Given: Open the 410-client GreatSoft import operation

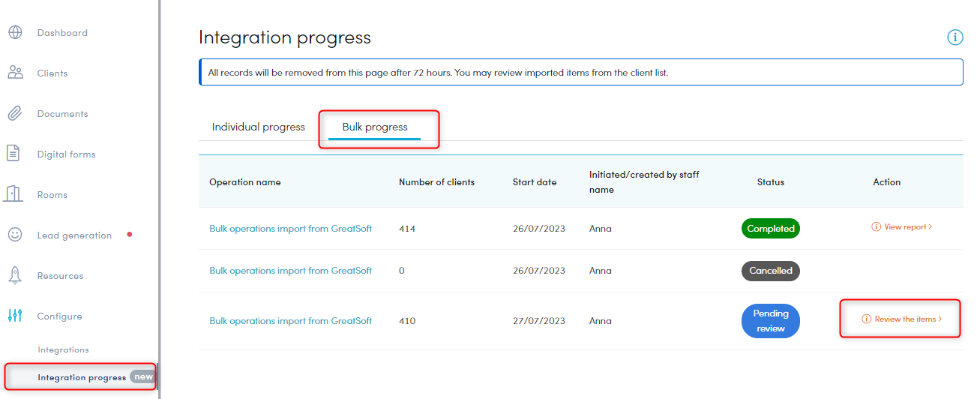Looking at the screenshot, I should 291,321.
